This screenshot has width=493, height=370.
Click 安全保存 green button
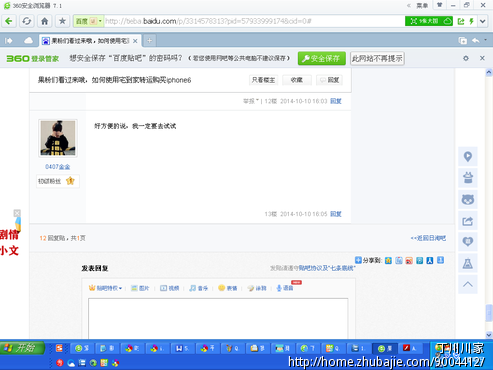pyautogui.click(x=321, y=59)
